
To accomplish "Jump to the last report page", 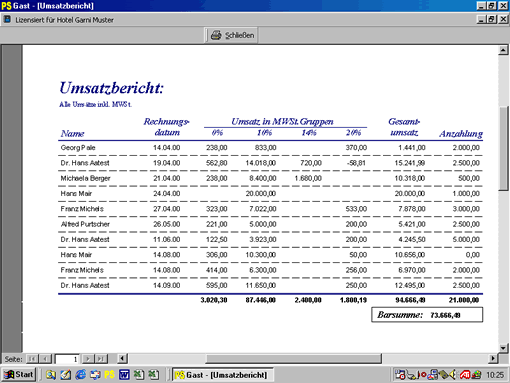I will click(101, 359).
